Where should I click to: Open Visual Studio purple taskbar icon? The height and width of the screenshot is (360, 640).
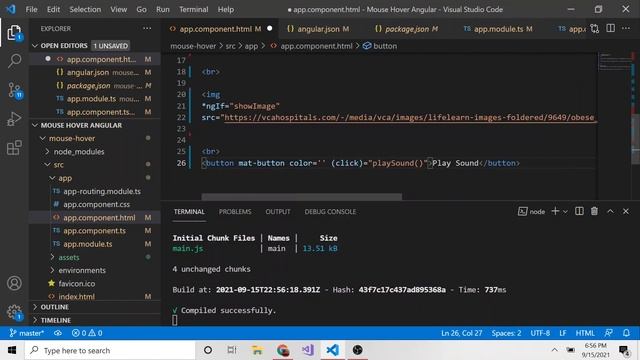pyautogui.click(x=308, y=350)
